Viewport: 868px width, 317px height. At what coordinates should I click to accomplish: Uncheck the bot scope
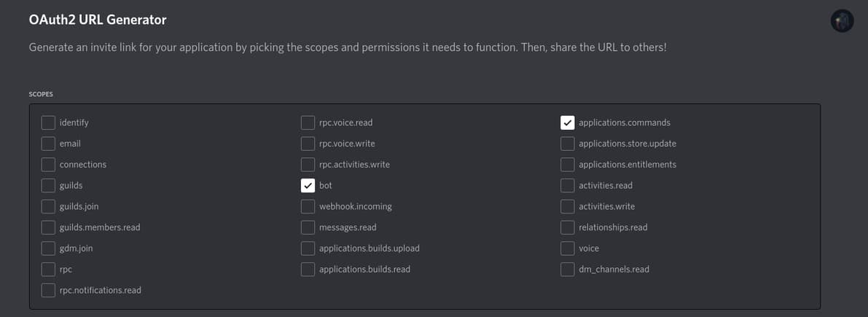308,186
